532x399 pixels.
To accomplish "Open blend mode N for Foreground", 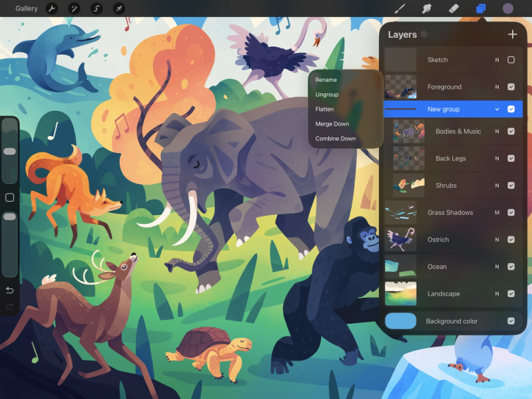I will 497,87.
